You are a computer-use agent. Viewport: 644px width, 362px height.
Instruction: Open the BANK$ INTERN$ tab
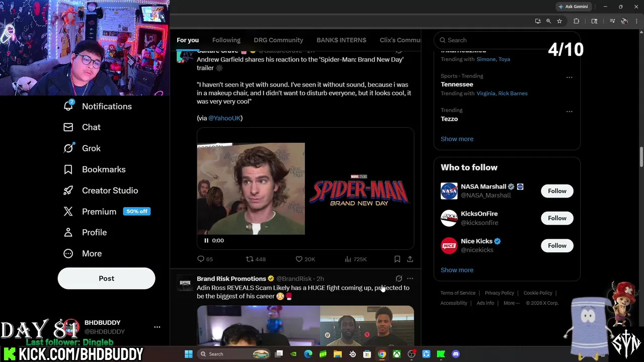click(341, 40)
